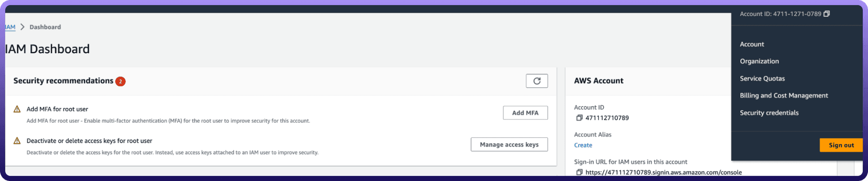The width and height of the screenshot is (868, 181).
Task: Open Account from the account menu
Action: pos(752,44)
